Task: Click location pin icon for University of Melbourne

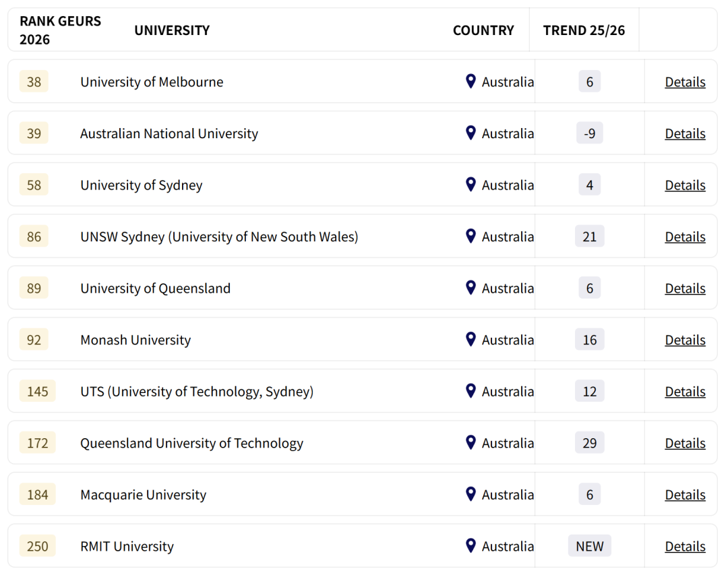Action: pyautogui.click(x=471, y=82)
